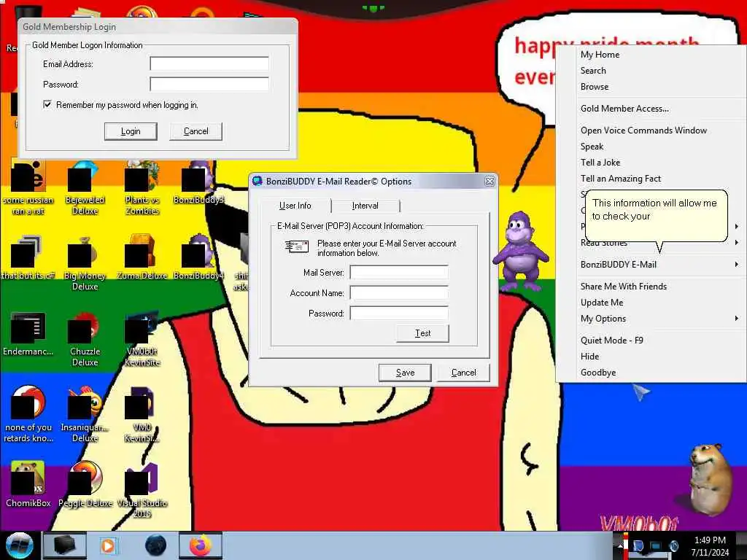The height and width of the screenshot is (560, 747).
Task: Open the VM0 KevinSi... desktop icon
Action: [x=142, y=414]
